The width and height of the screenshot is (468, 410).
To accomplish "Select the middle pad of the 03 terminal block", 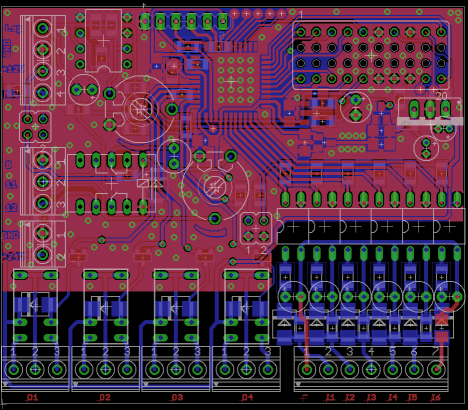I will point(176,369).
